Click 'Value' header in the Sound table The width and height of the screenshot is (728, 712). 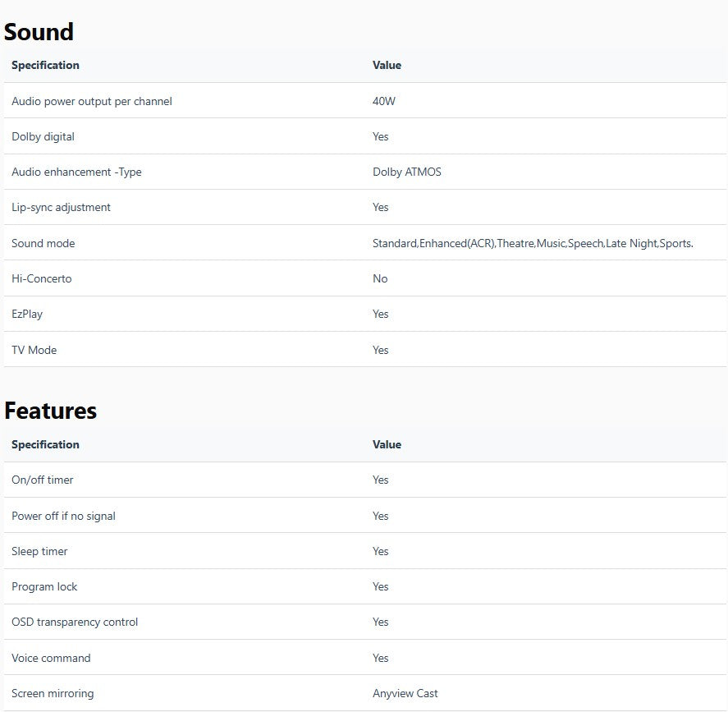[387, 66]
